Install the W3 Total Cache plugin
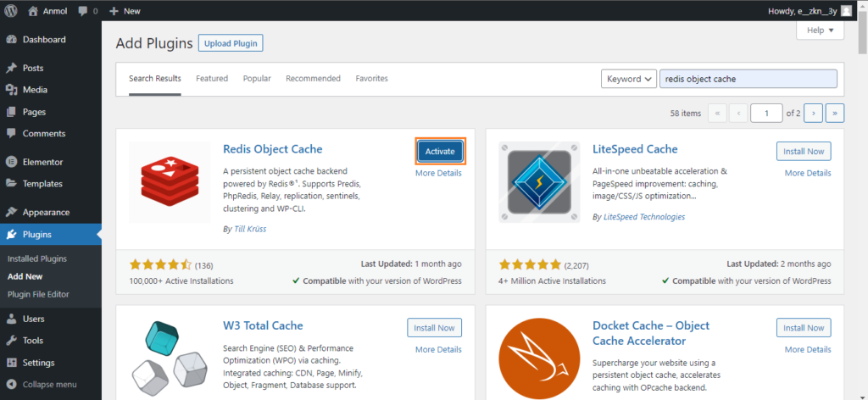 pyautogui.click(x=435, y=327)
